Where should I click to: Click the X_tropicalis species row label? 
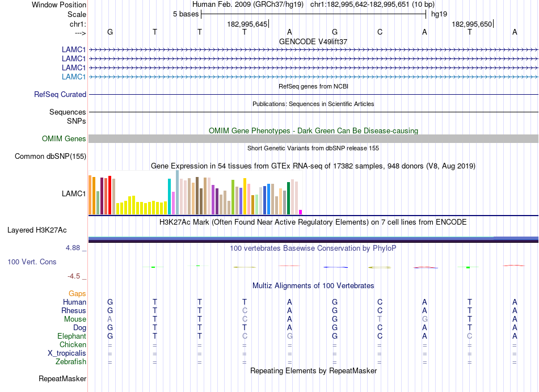(x=67, y=353)
